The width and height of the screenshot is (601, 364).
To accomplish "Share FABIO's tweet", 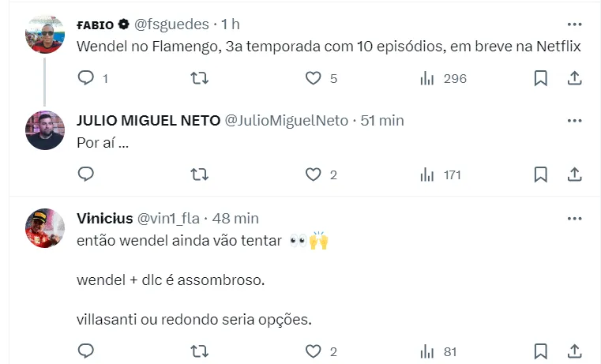I will click(x=575, y=78).
